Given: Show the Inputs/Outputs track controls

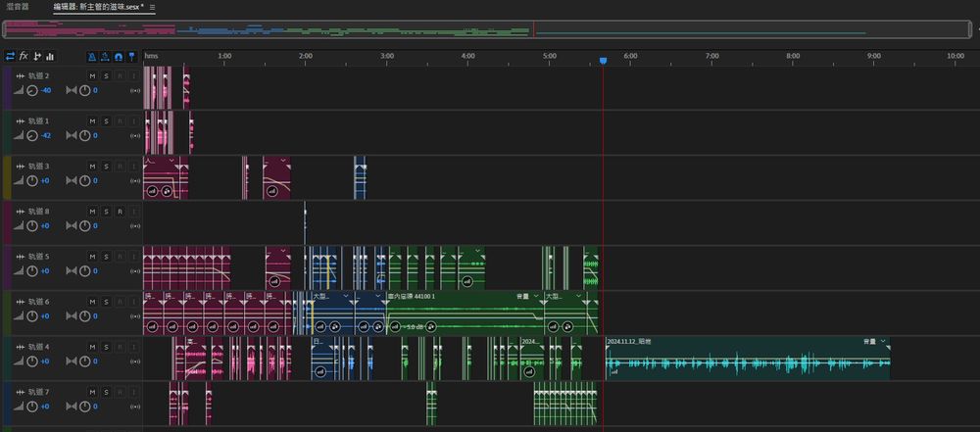Looking at the screenshot, I should pos(10,56).
